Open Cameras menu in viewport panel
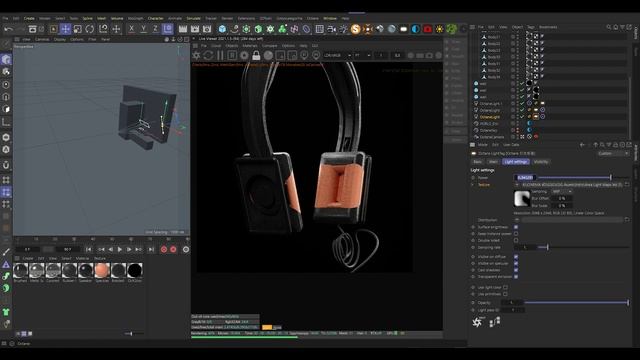 pyautogui.click(x=42, y=40)
